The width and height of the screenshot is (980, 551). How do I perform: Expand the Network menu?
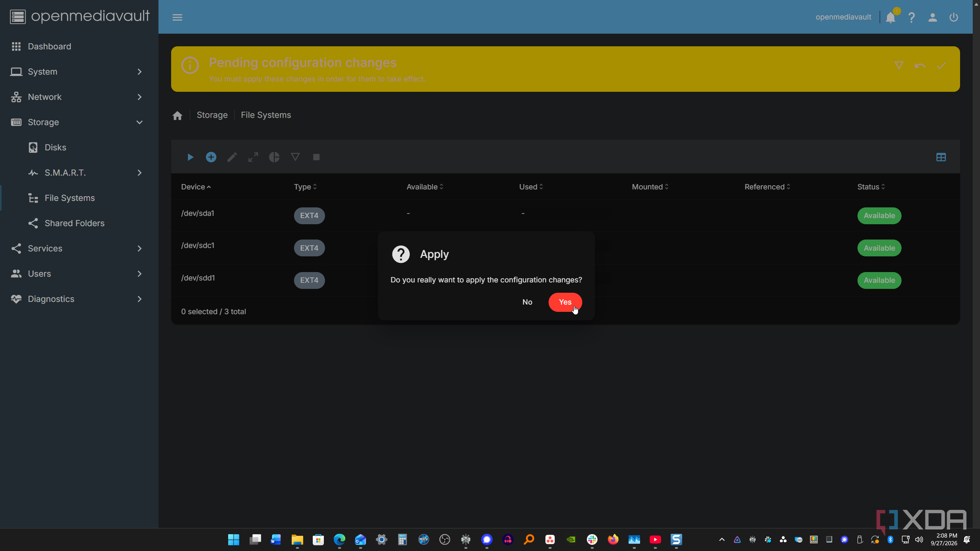[x=79, y=97]
